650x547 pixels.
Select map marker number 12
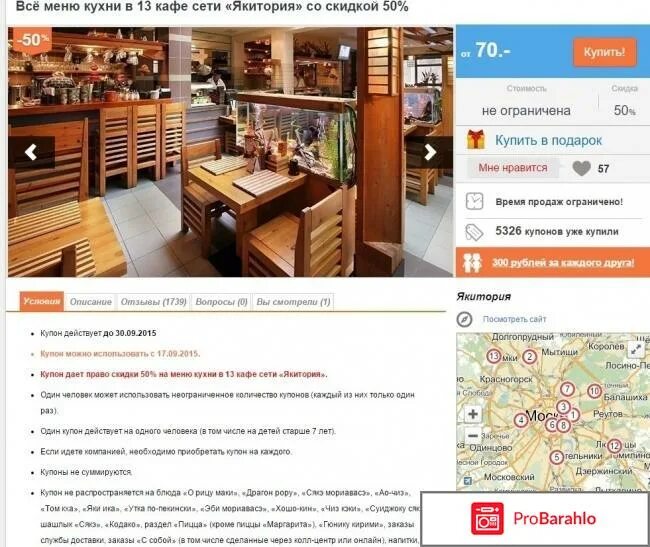(614, 446)
